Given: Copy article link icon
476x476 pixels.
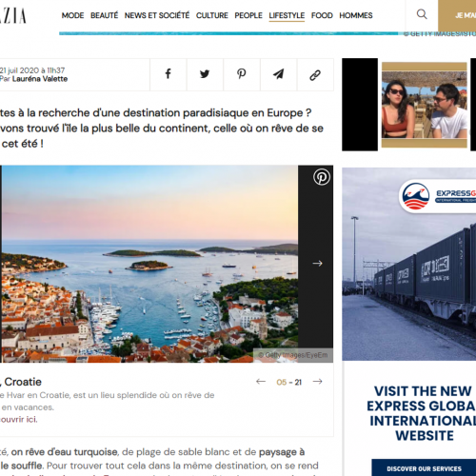Looking at the screenshot, I should click(315, 74).
